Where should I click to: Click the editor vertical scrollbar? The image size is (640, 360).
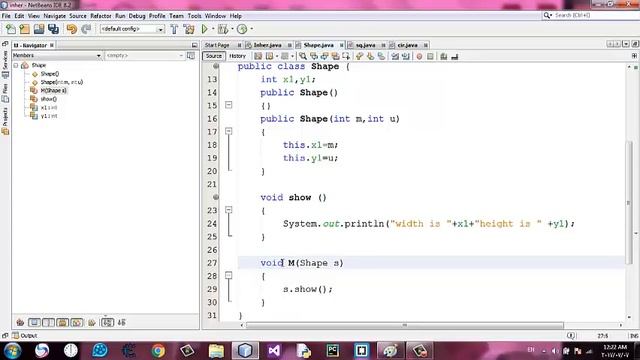pyautogui.click(x=630, y=203)
